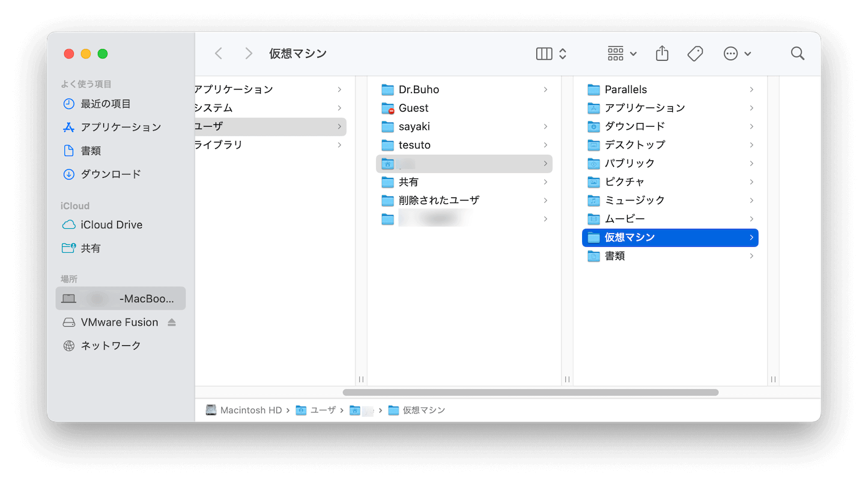Select the 仮想マシン folder row
Screen dimensions: 868x484
[670, 238]
